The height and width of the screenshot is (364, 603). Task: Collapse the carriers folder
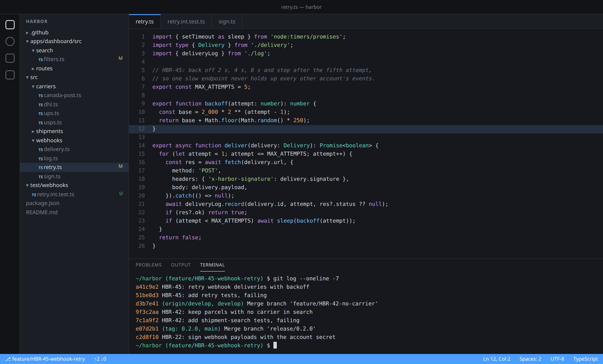[x=33, y=87]
